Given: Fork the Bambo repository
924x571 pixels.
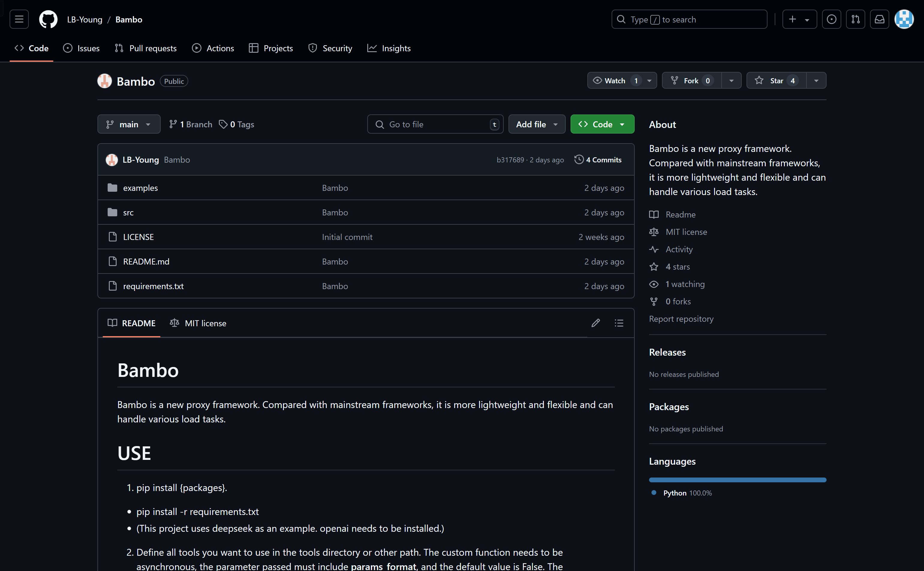Looking at the screenshot, I should tap(692, 81).
